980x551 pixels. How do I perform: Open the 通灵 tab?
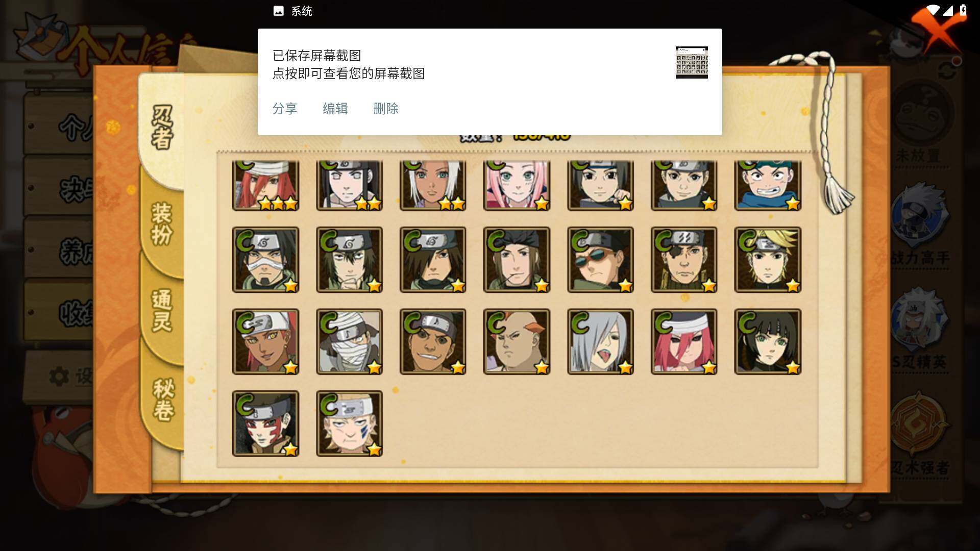(x=162, y=310)
